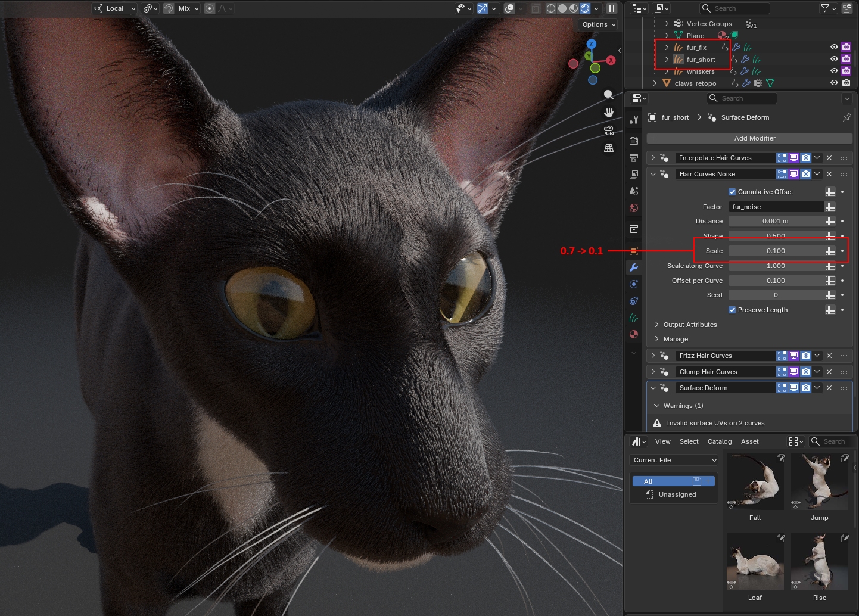Toggle camera view with the camera gizmo

pyautogui.click(x=608, y=130)
